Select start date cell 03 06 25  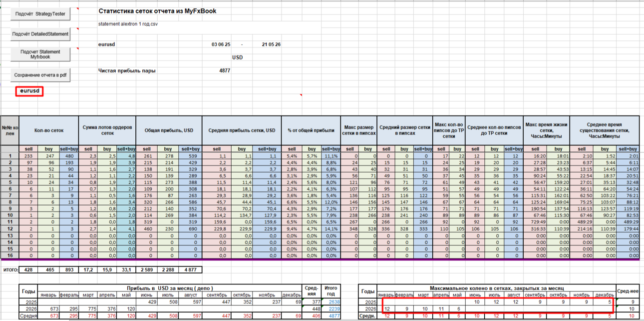tap(221, 44)
